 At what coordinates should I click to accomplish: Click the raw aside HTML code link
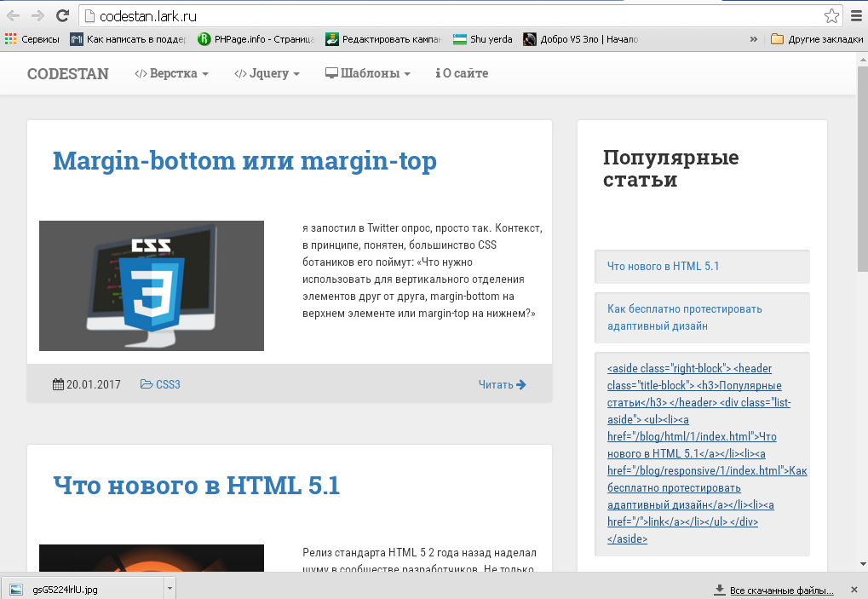pyautogui.click(x=707, y=453)
